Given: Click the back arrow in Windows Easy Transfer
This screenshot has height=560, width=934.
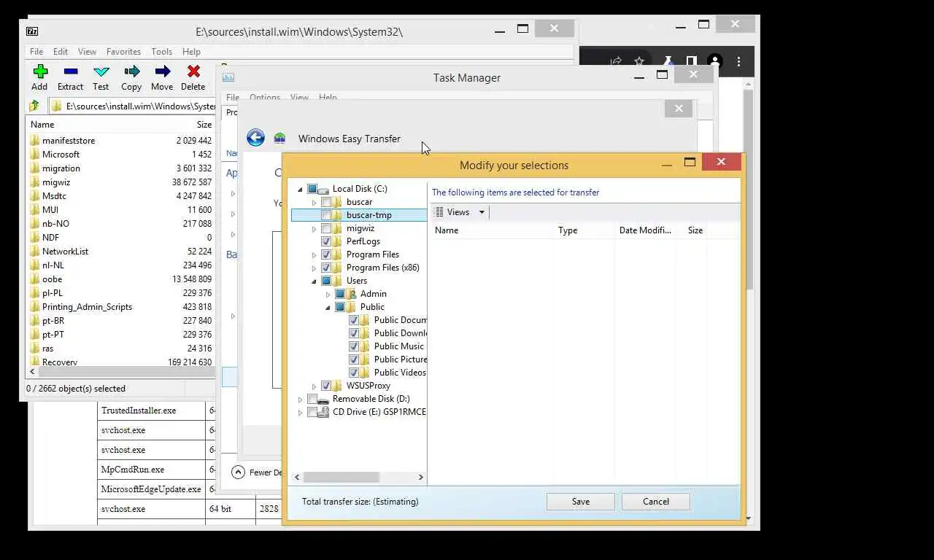Looking at the screenshot, I should 255,138.
